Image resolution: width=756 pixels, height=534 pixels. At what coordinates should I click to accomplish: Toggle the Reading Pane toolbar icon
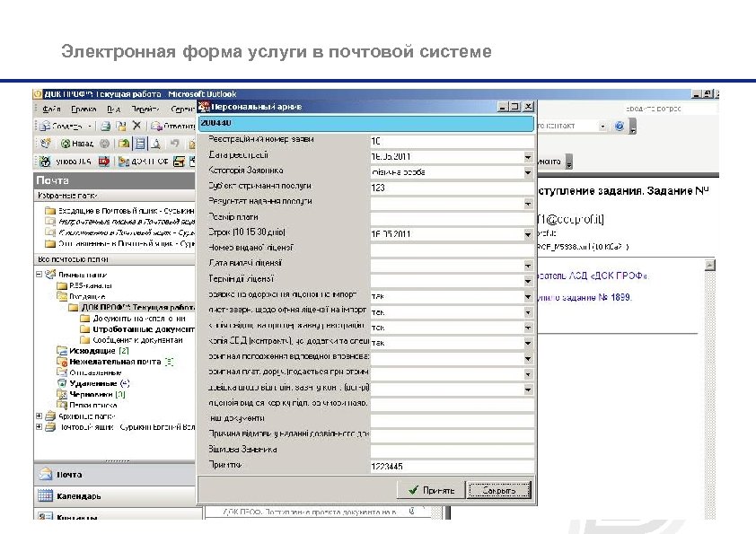(x=140, y=143)
